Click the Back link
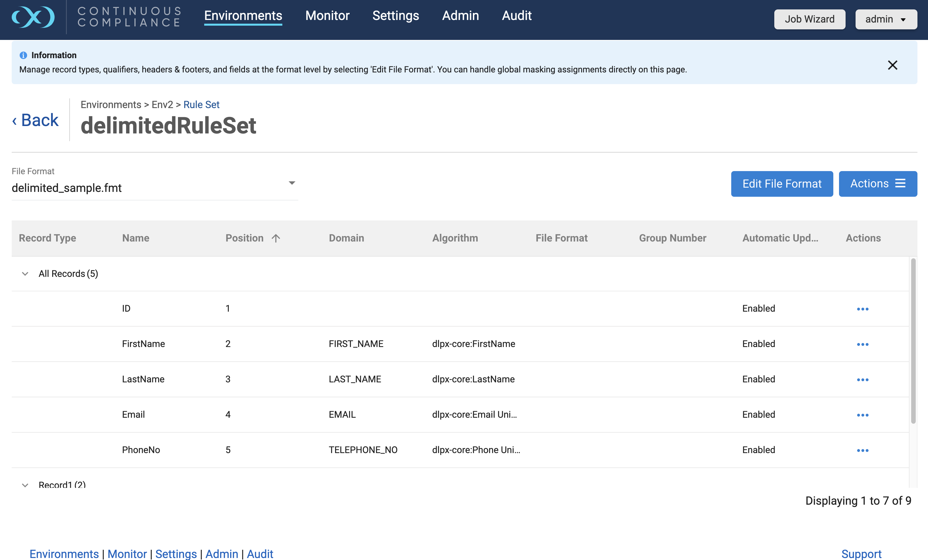 pyautogui.click(x=36, y=120)
